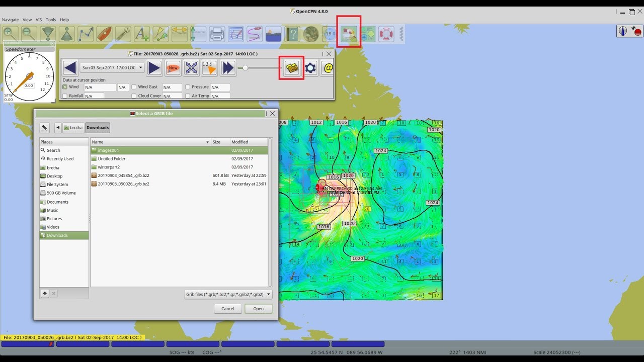Select 'Recently Used' in Places
Viewport: 644px width, 362px height.
[64, 159]
